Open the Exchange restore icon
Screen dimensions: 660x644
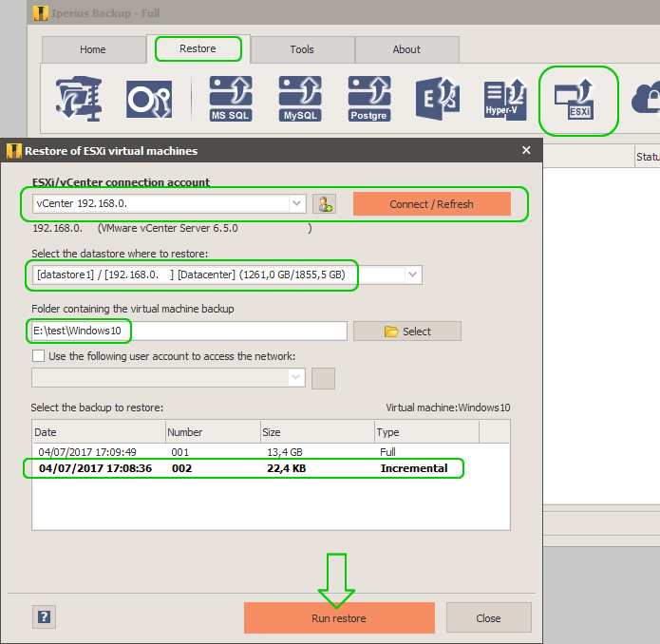(438, 99)
